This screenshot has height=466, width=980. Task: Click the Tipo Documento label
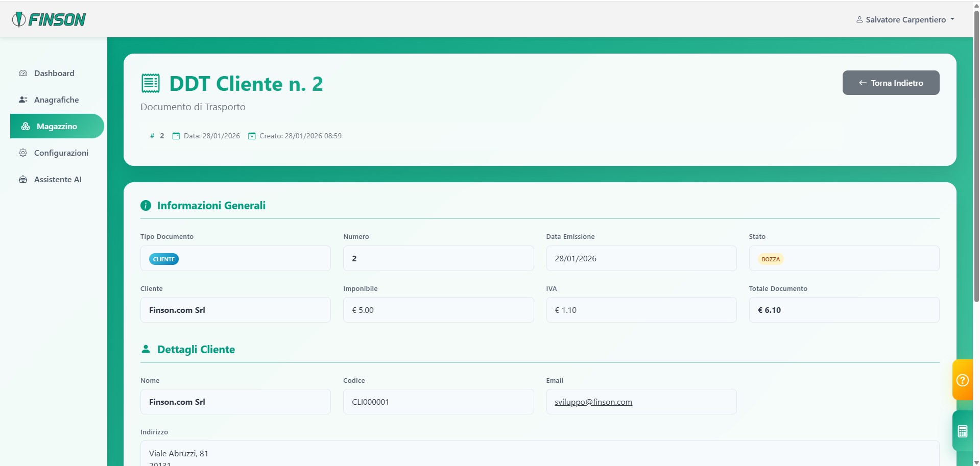(x=167, y=236)
